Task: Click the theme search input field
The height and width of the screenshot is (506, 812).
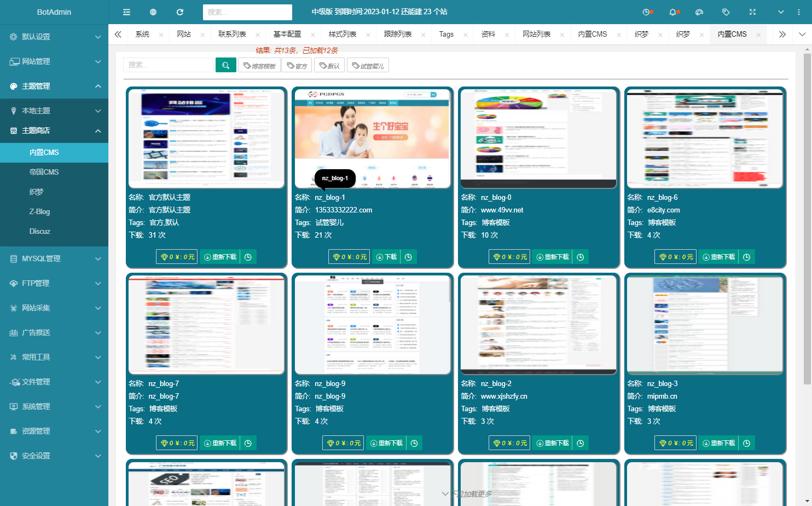Action: pos(168,65)
